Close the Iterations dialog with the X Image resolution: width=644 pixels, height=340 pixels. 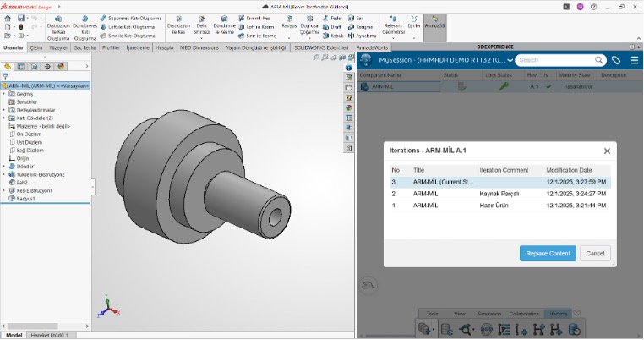coord(607,151)
